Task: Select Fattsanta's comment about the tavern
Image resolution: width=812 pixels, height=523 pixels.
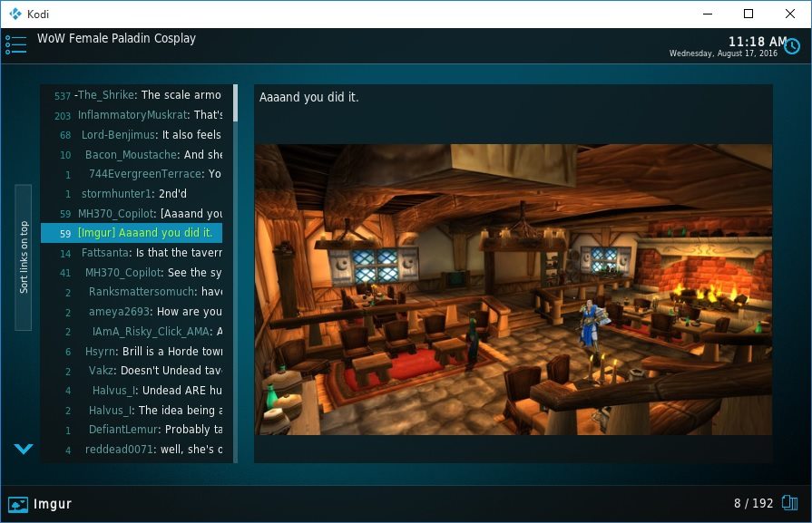Action: [x=136, y=253]
